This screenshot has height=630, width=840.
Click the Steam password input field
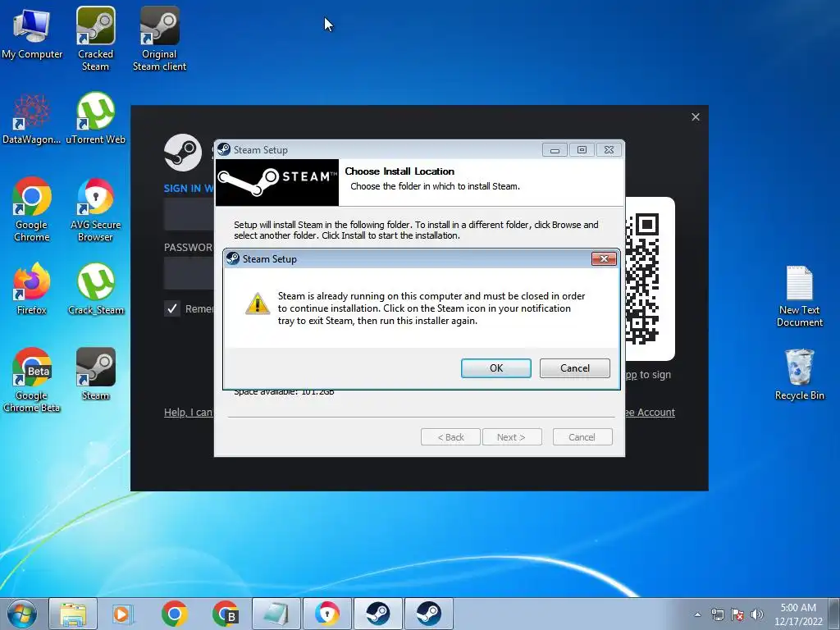[189, 273]
